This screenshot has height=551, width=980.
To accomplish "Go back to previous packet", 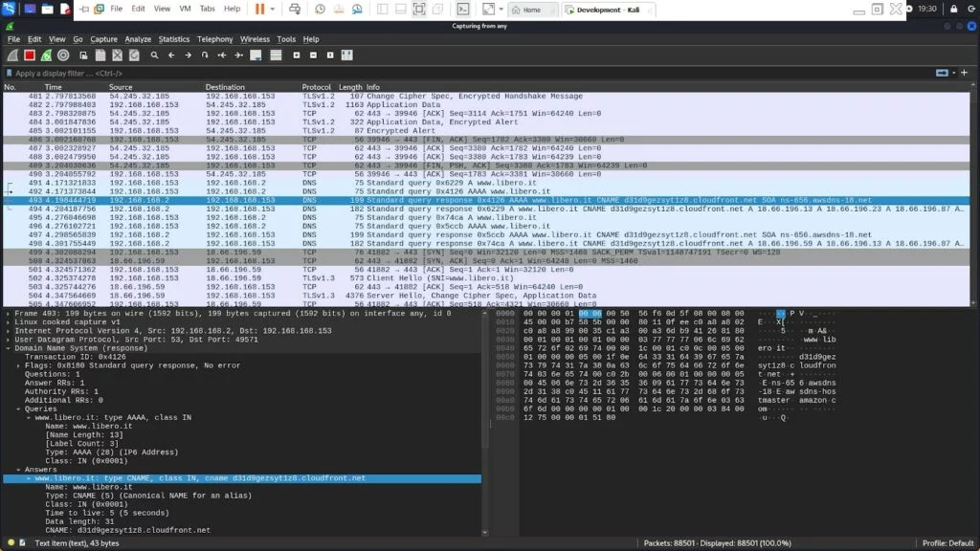I will point(172,55).
